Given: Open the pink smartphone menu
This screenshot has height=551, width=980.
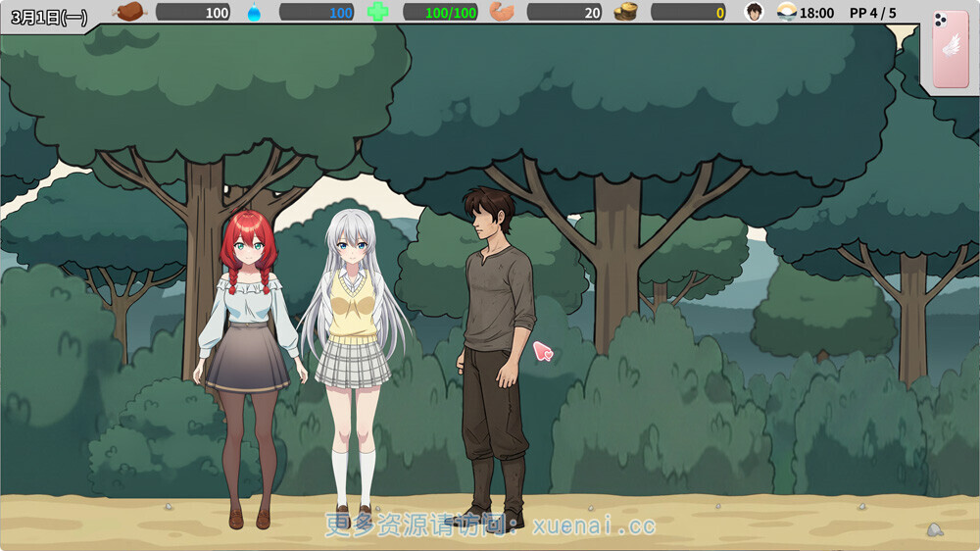Looking at the screenshot, I should point(950,49).
